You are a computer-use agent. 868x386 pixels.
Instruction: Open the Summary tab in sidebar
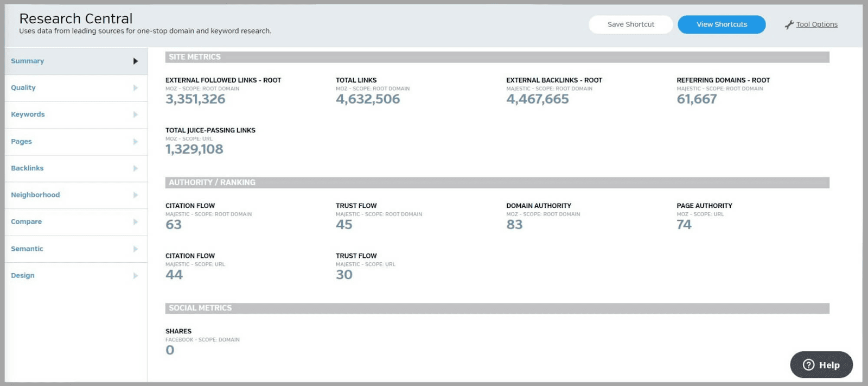point(28,61)
